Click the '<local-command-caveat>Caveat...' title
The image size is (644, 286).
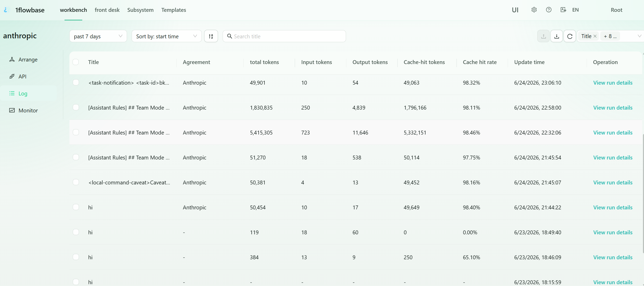[x=129, y=182]
